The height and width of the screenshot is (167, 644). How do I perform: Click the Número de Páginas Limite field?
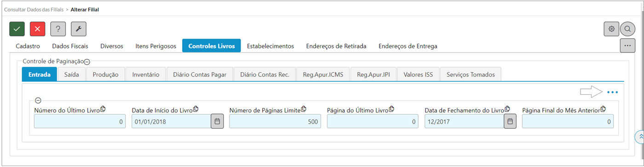[x=275, y=121]
